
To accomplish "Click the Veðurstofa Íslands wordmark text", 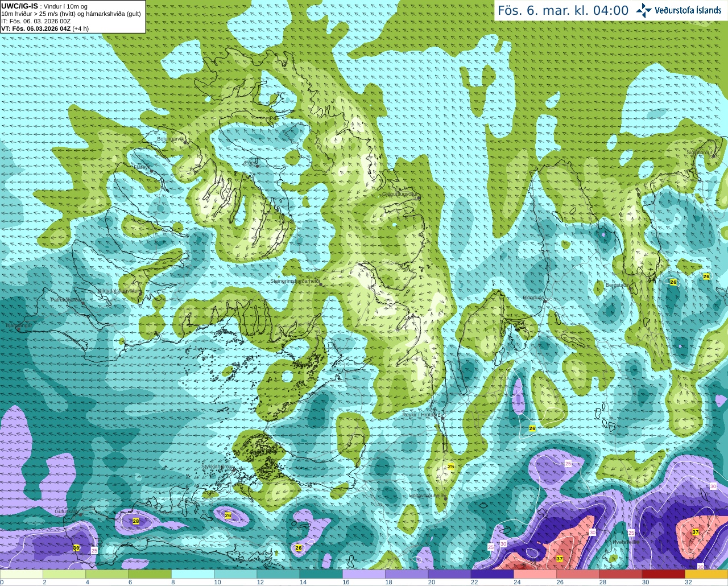I will (x=688, y=10).
